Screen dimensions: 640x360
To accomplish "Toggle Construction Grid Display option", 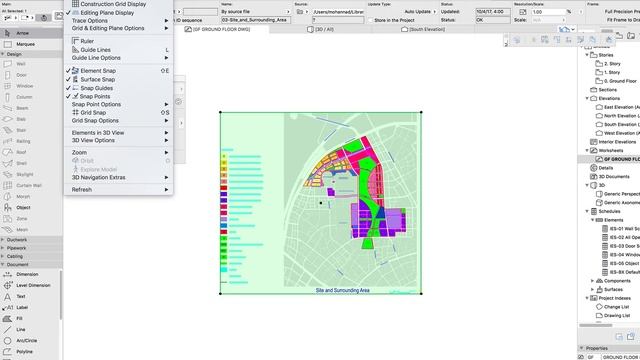I will pos(118,4).
